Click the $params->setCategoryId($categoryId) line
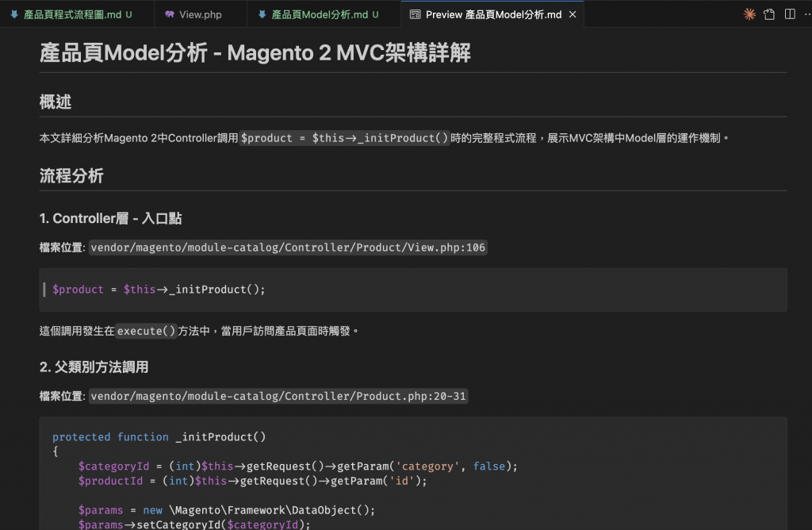Viewport: 812px width, 530px height. point(194,524)
